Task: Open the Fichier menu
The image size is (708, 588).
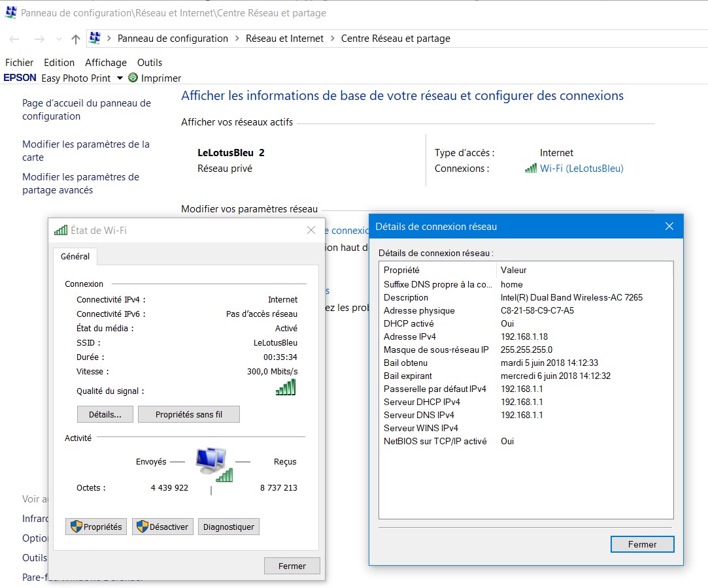Action: pos(20,62)
